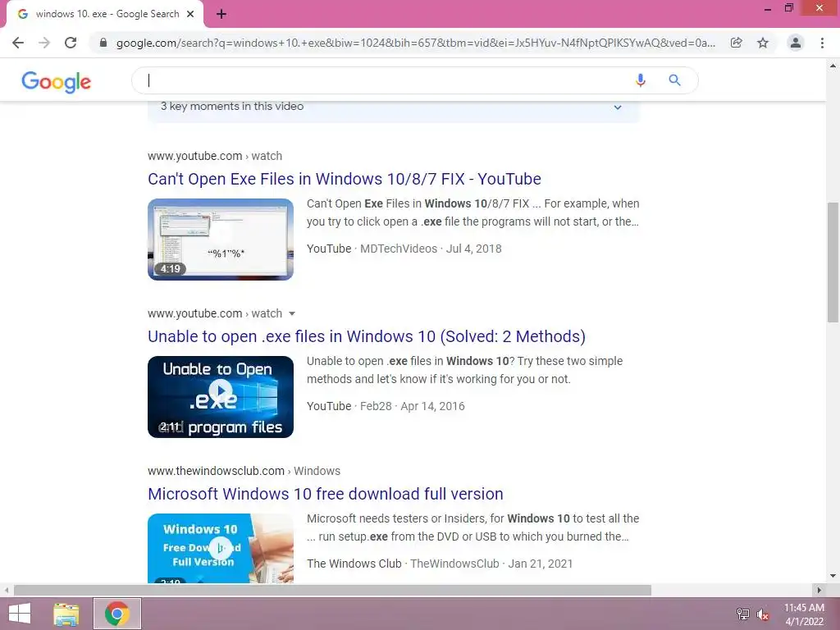Image resolution: width=840 pixels, height=630 pixels.
Task: Open 'Unable to open .exe files in Windows 10' link
Action: [x=367, y=336]
